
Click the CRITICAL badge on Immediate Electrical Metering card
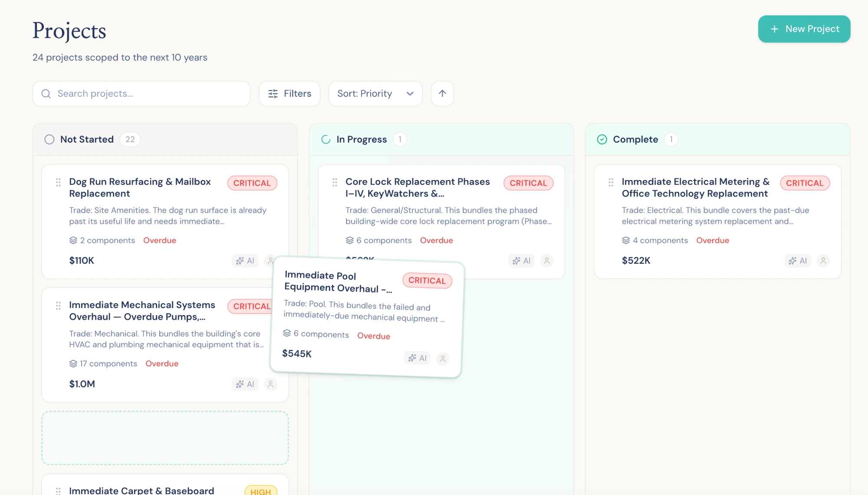[805, 183]
